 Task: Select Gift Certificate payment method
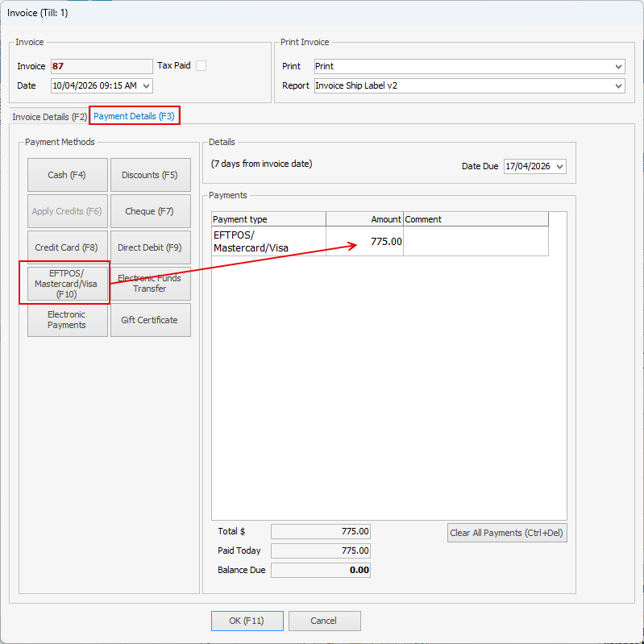[x=150, y=320]
